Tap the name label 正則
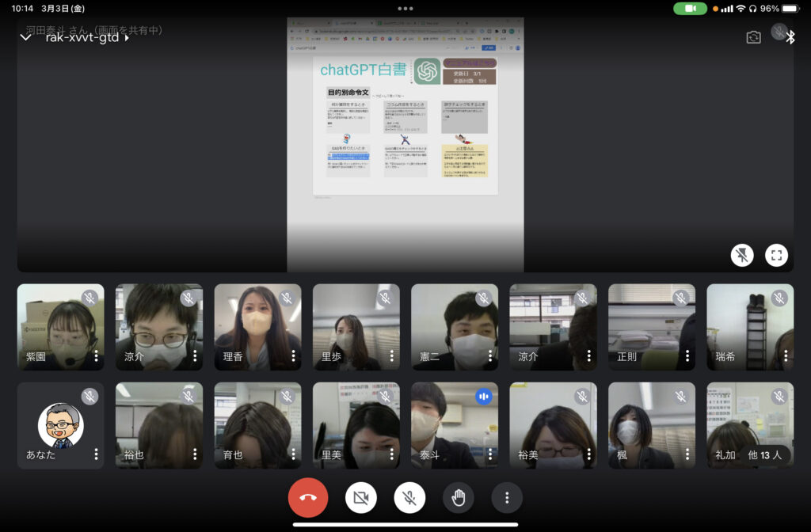This screenshot has width=811, height=532. click(627, 356)
